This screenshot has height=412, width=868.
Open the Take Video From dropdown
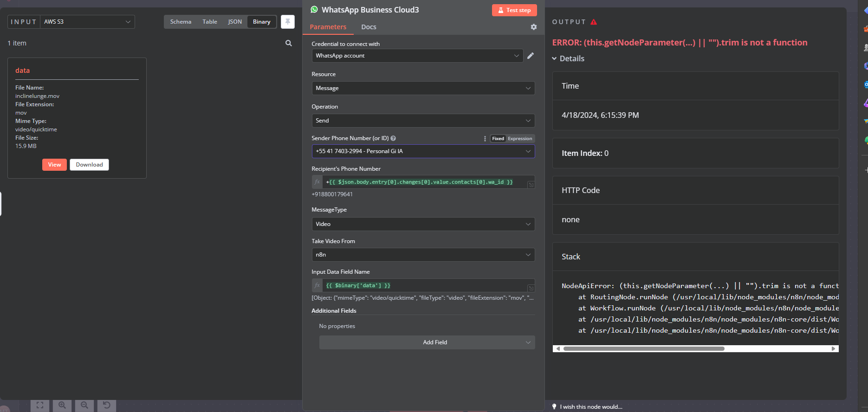423,255
